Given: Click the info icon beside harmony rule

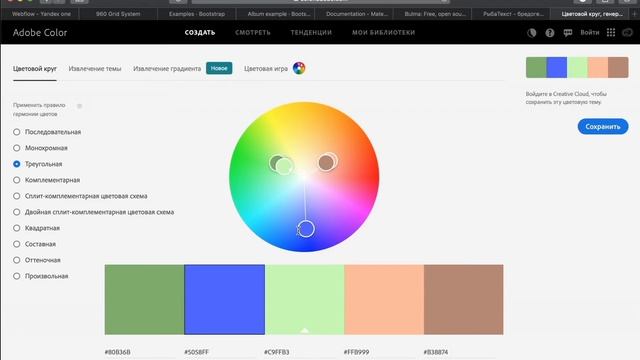Looking at the screenshot, I should [x=80, y=106].
